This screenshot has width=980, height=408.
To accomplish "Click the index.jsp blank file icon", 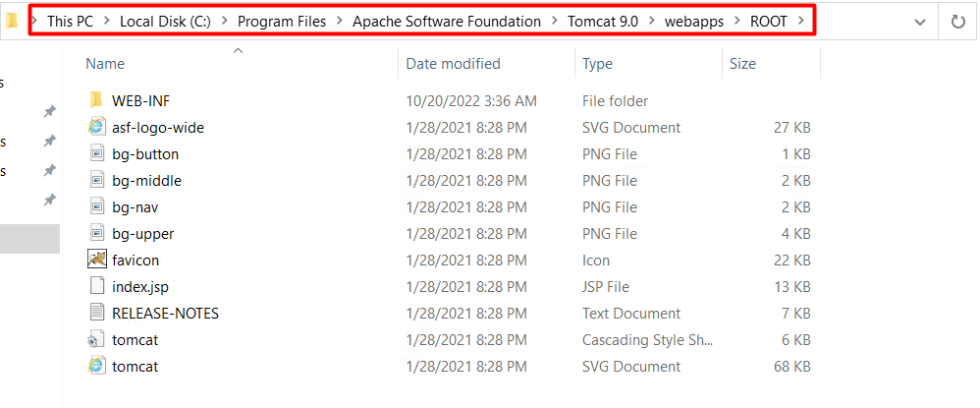I will click(x=96, y=287).
